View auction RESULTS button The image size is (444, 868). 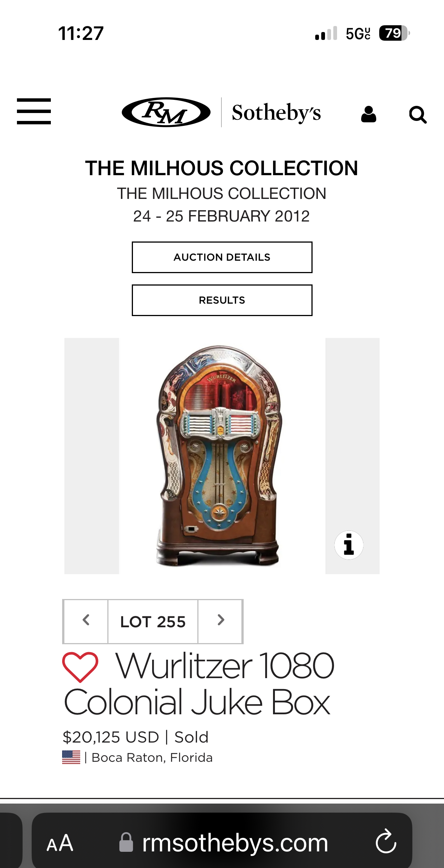click(x=222, y=300)
